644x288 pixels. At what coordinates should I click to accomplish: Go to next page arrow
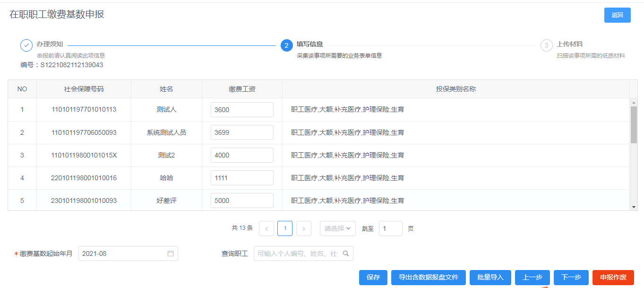click(x=303, y=228)
